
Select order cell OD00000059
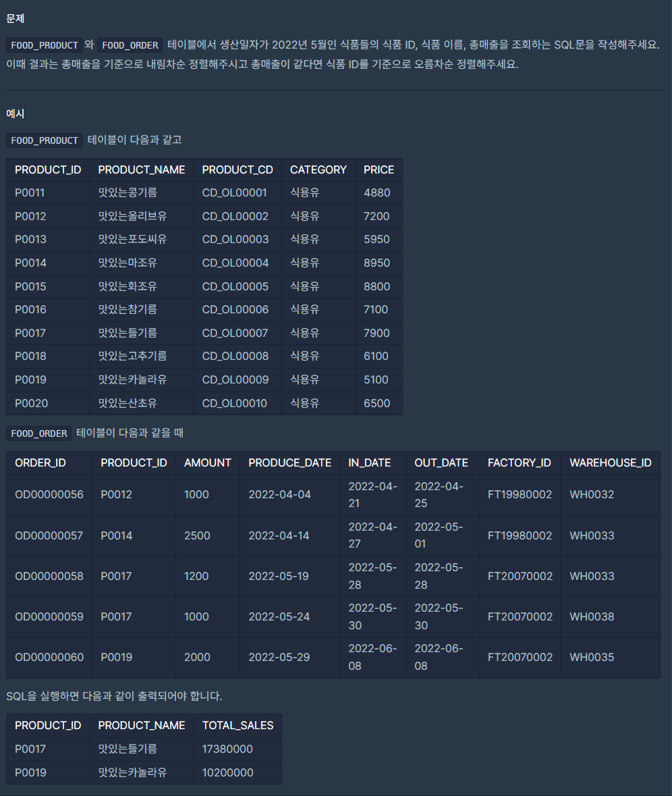[x=49, y=617]
